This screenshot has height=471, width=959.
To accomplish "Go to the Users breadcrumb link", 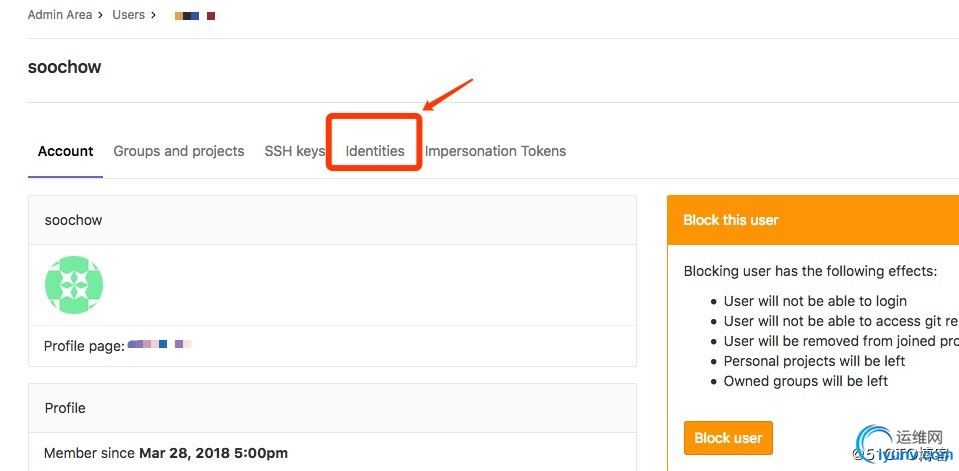I will 128,15.
